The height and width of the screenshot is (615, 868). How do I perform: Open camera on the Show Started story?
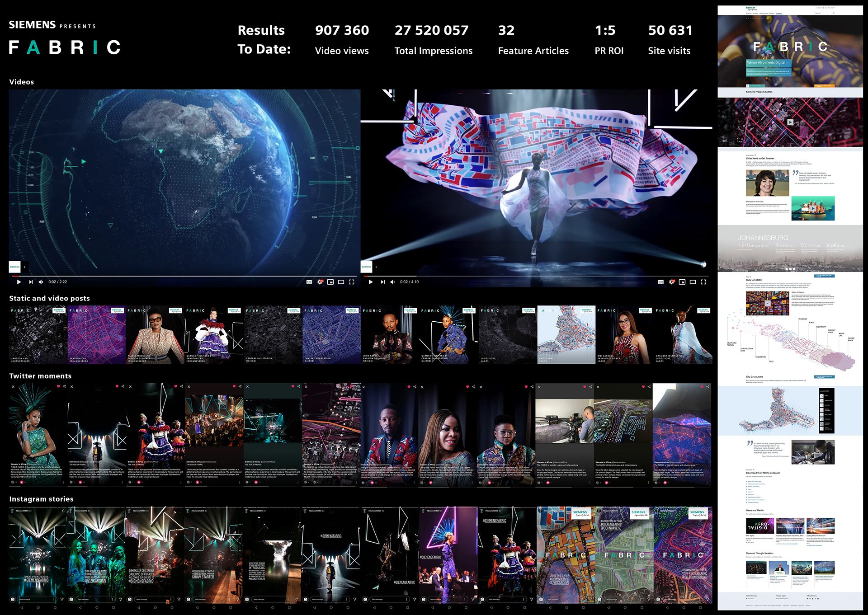(189, 599)
